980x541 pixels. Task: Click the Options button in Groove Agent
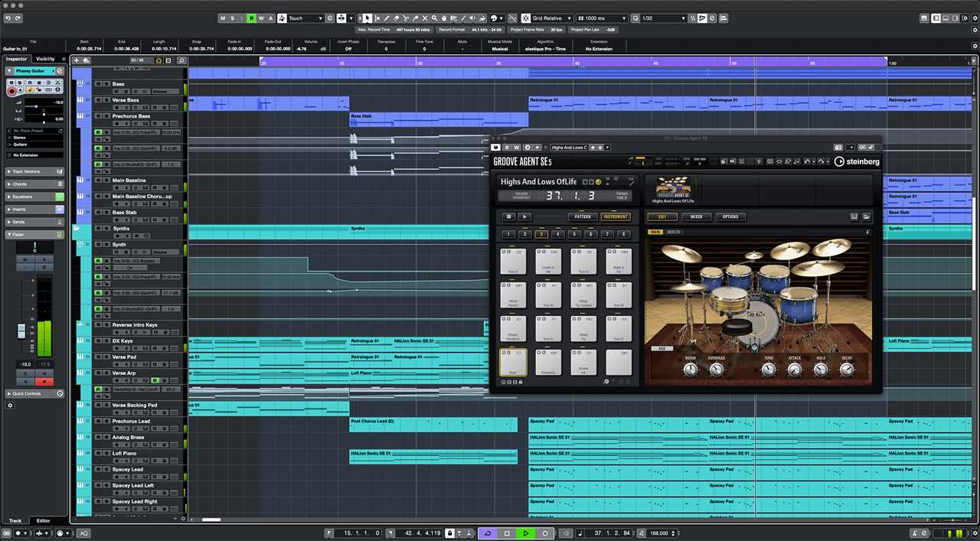(730, 217)
